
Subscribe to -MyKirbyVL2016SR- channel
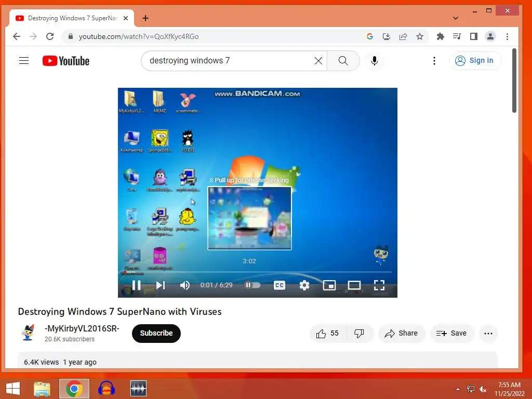156,333
